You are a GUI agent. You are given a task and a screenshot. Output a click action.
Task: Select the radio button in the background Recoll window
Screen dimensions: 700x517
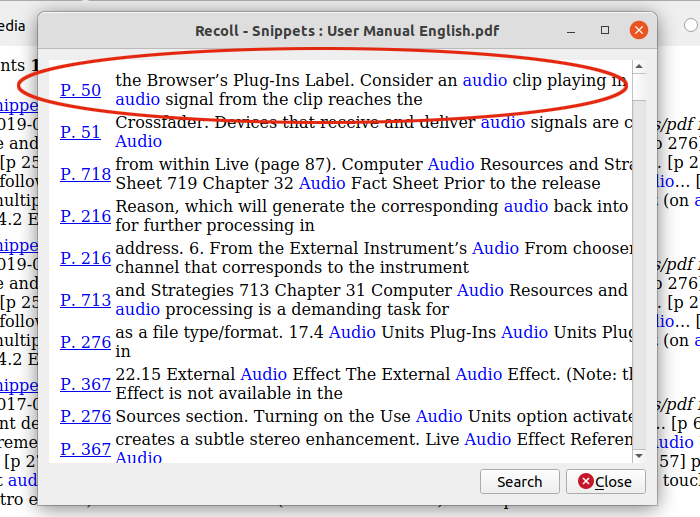pos(691,25)
